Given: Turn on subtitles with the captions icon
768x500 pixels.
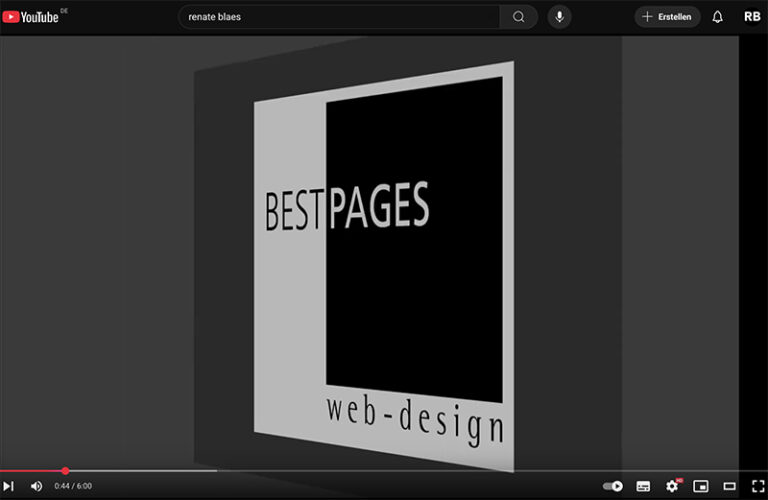Looking at the screenshot, I should (x=643, y=486).
